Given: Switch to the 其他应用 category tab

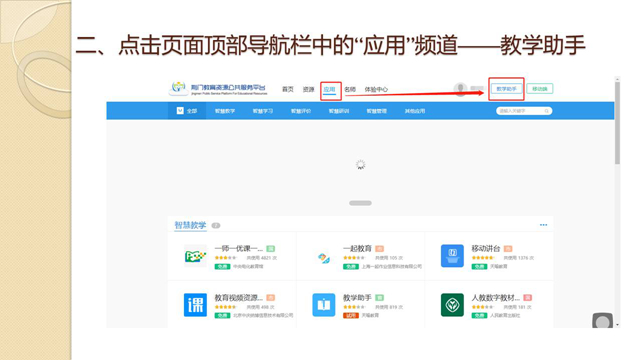Looking at the screenshot, I should (415, 111).
